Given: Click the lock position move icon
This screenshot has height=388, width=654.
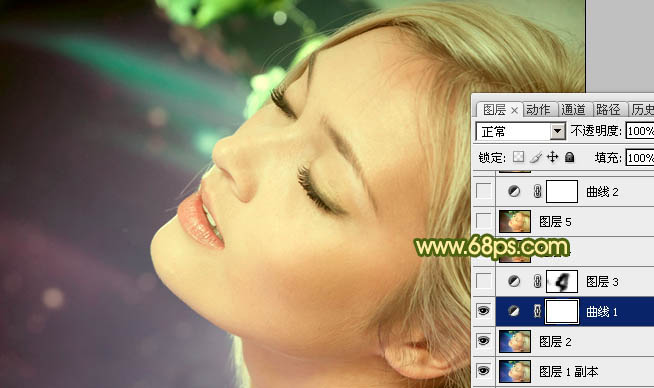Looking at the screenshot, I should [553, 157].
